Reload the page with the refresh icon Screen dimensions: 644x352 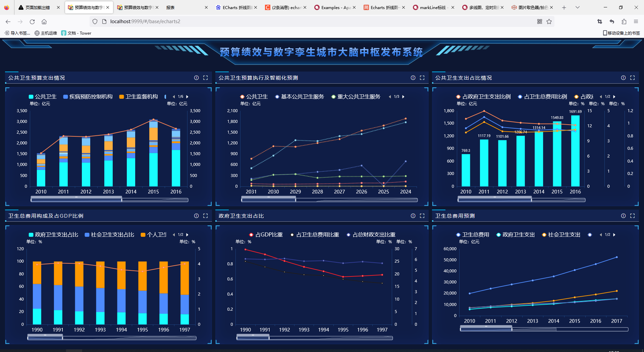pyautogui.click(x=32, y=21)
